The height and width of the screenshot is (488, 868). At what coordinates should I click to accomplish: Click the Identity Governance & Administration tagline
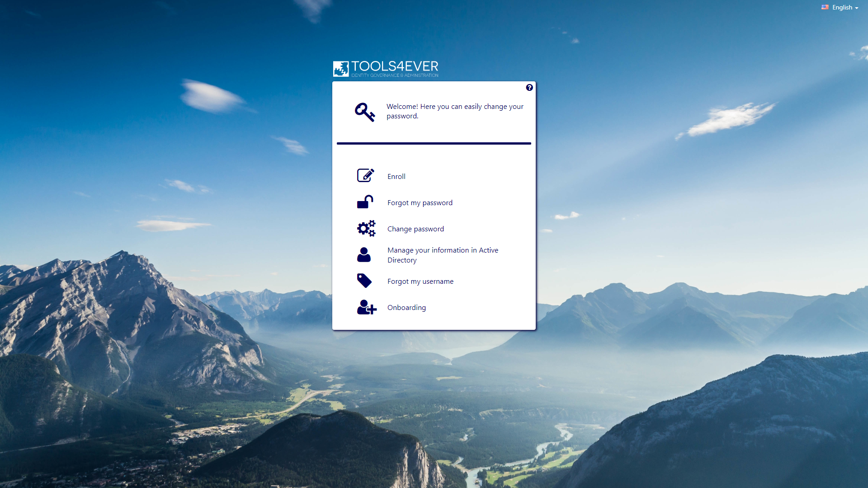(394, 75)
